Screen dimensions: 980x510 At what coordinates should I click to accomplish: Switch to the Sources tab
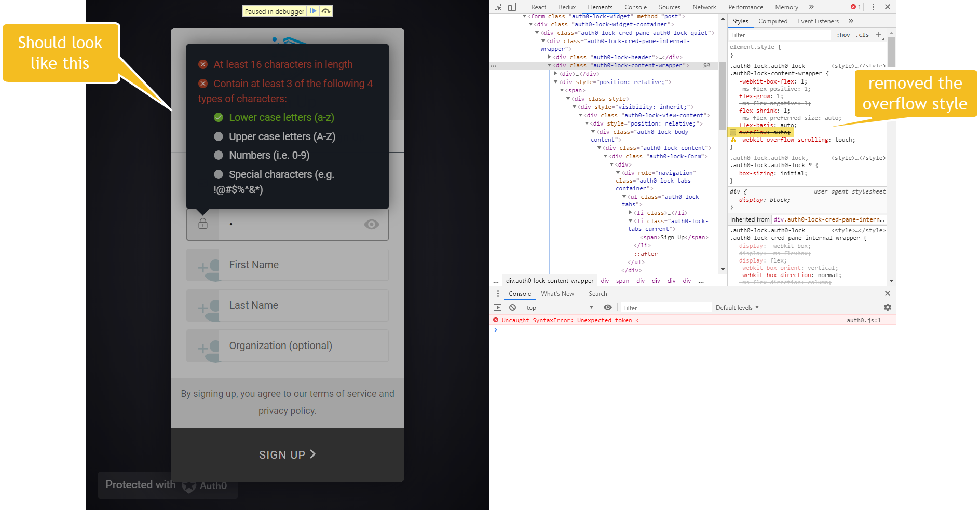coord(670,7)
